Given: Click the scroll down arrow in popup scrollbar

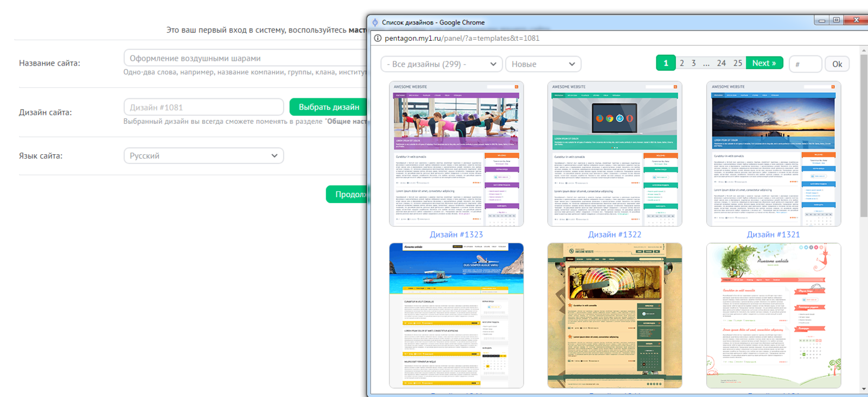Looking at the screenshot, I should coord(864,389).
